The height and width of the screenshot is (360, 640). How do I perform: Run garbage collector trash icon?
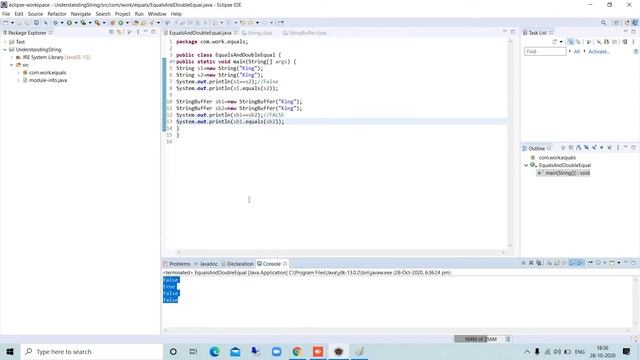point(508,339)
